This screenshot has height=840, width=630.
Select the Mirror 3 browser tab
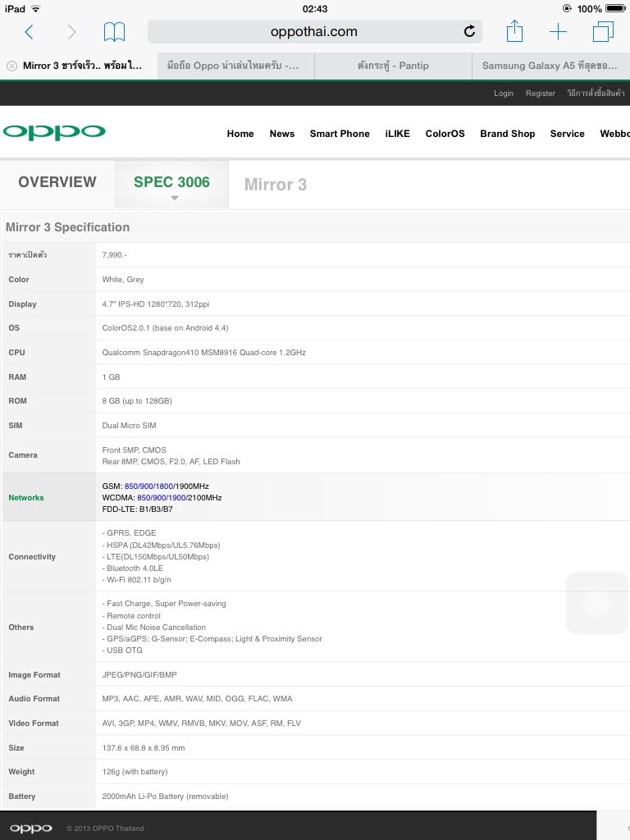79,66
